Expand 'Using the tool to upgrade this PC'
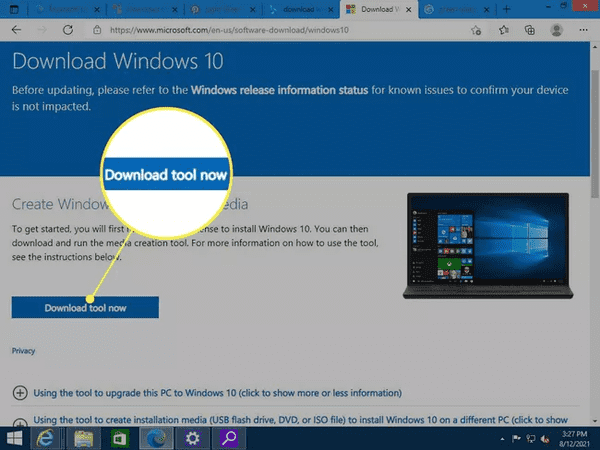This screenshot has height=450, width=600. 20,393
